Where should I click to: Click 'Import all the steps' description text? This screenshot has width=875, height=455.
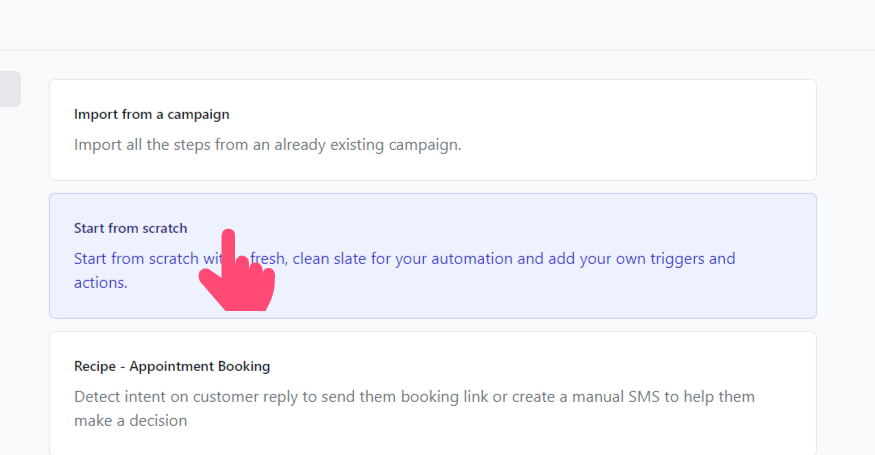tap(267, 145)
